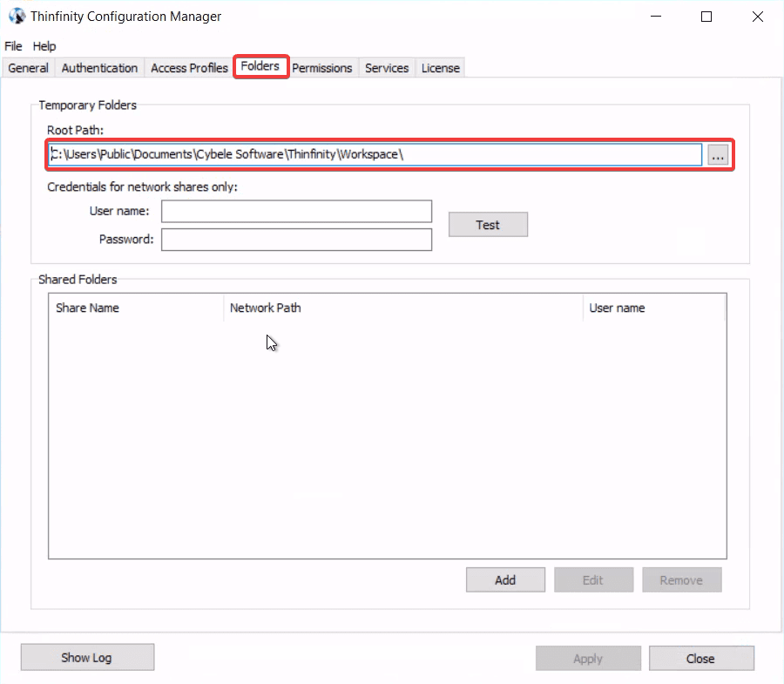Open the File menu
Image resolution: width=784 pixels, height=684 pixels.
tap(13, 46)
